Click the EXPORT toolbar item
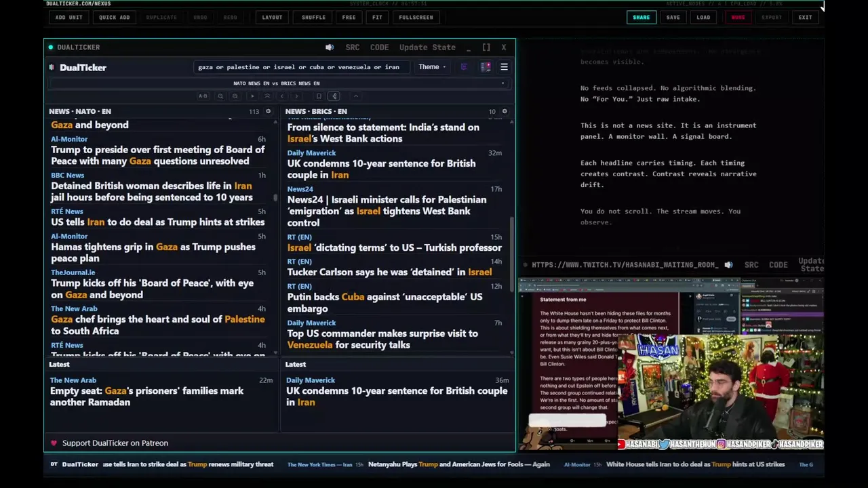Image resolution: width=868 pixels, height=488 pixels. pyautogui.click(x=772, y=17)
